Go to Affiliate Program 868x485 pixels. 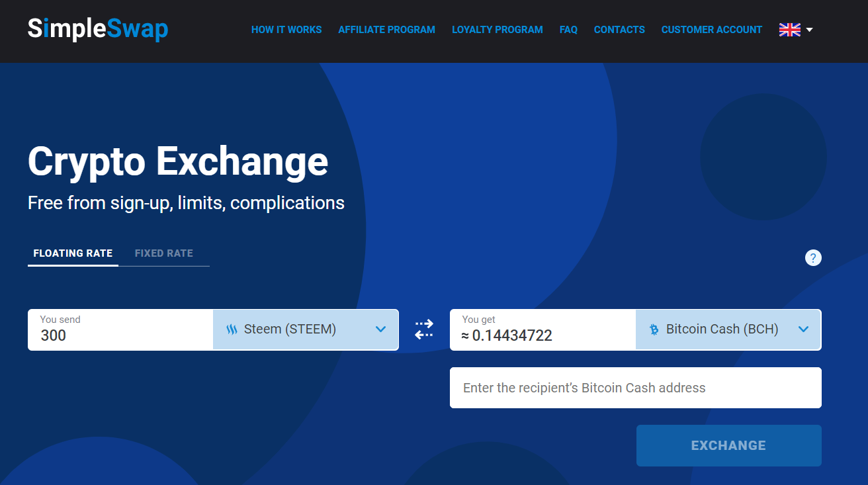[x=387, y=30]
